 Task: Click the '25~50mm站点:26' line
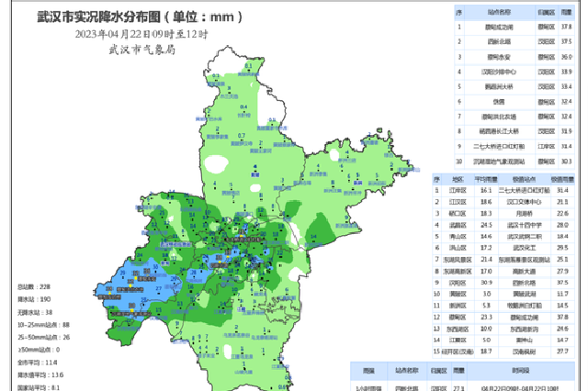tap(43, 337)
